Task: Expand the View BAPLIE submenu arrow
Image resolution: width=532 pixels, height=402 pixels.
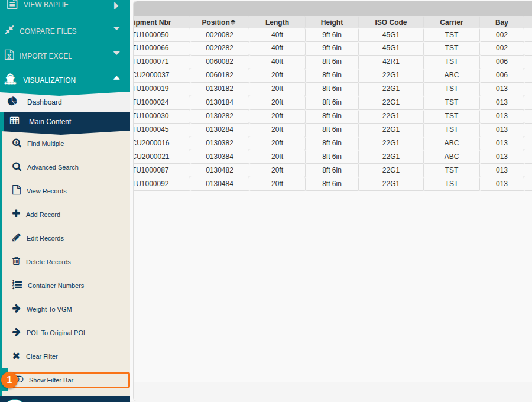Action: point(116,6)
